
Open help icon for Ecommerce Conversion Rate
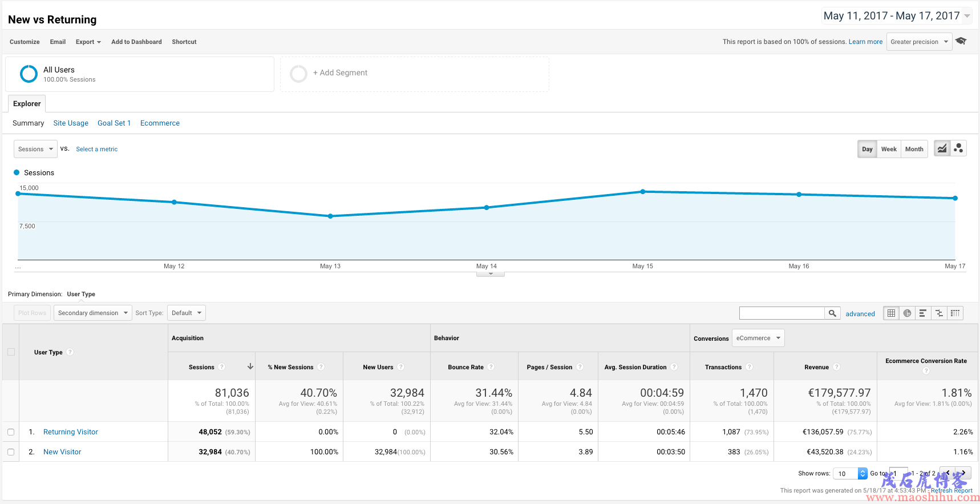(x=926, y=371)
